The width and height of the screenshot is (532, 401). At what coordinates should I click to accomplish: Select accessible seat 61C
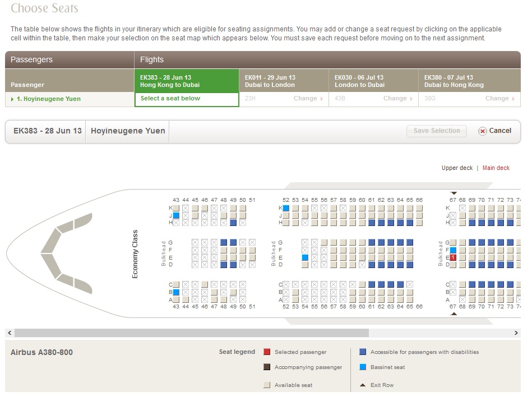(372, 285)
